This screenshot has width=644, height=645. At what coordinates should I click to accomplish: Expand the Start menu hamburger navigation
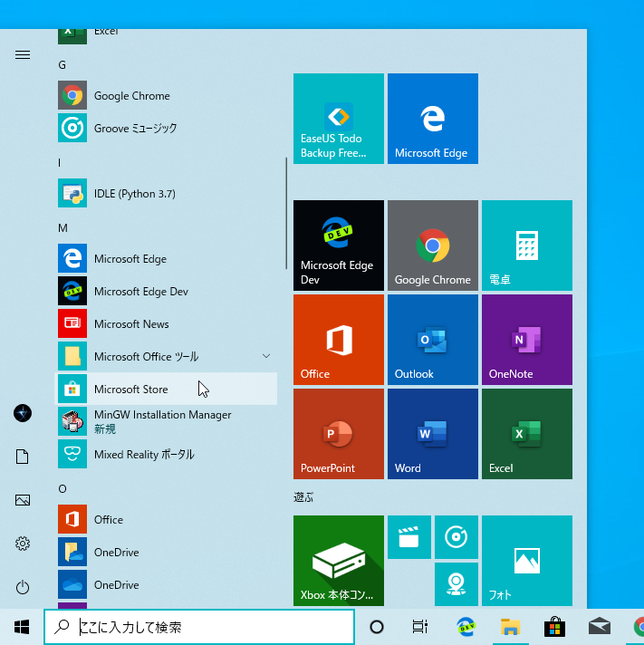(x=23, y=54)
